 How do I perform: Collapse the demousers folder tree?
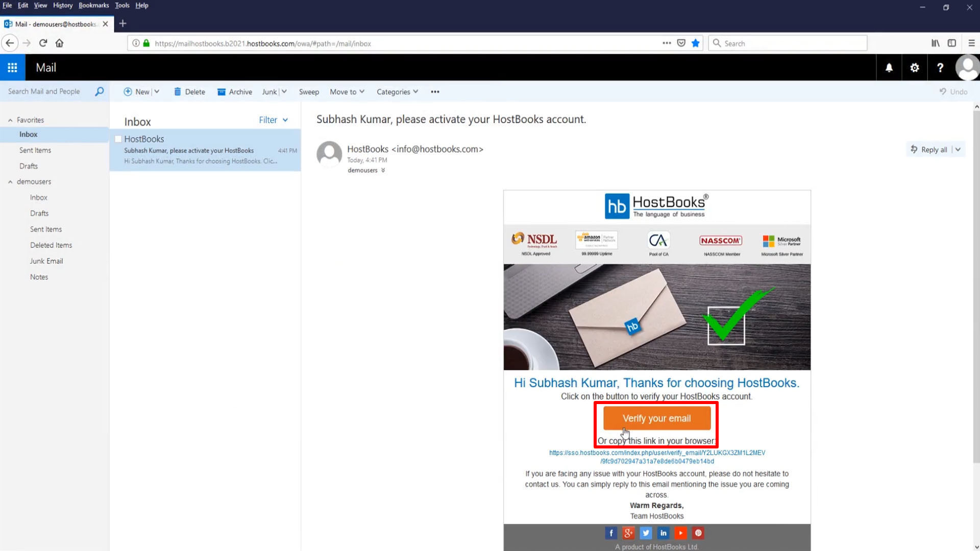(10, 182)
